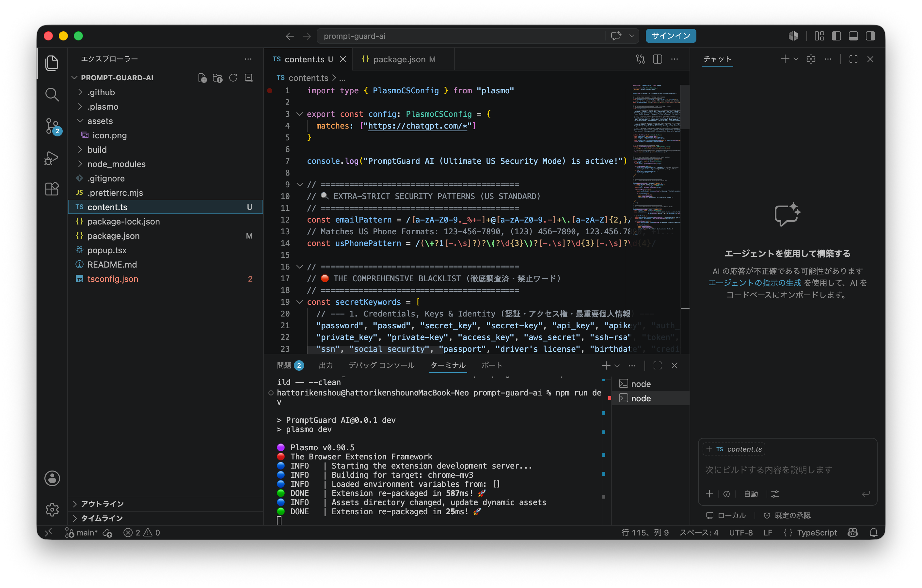Click ローカル session target button
The image size is (922, 588).
point(726,516)
